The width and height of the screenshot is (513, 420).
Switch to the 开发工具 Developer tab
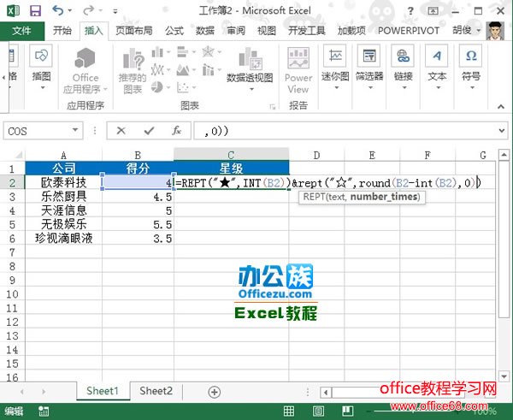307,31
